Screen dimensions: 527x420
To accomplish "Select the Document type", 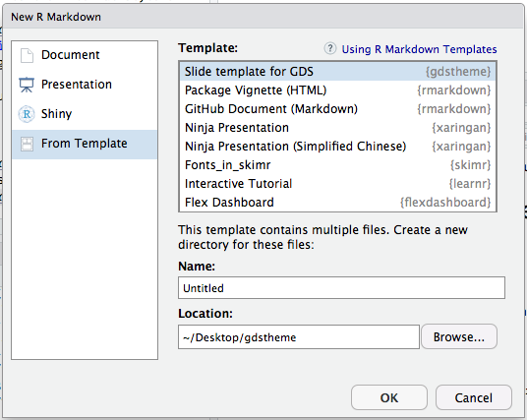I will point(85,55).
